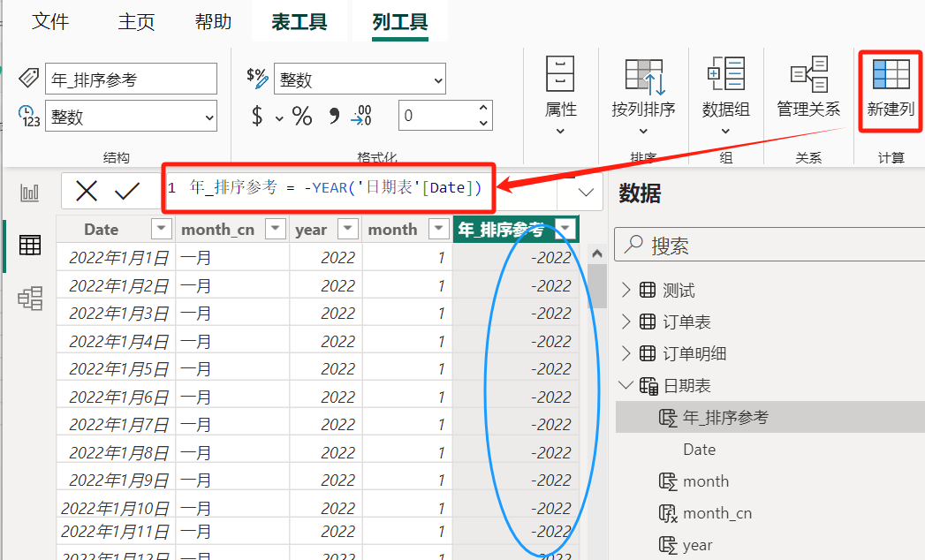
Task: Edit the decimal places value field
Action: coord(437,116)
